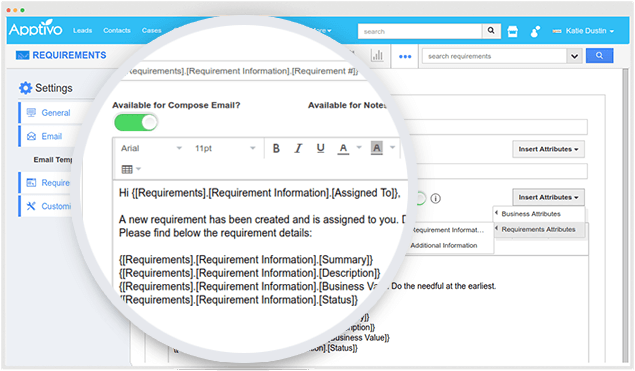Click the top search input field

click(x=420, y=31)
